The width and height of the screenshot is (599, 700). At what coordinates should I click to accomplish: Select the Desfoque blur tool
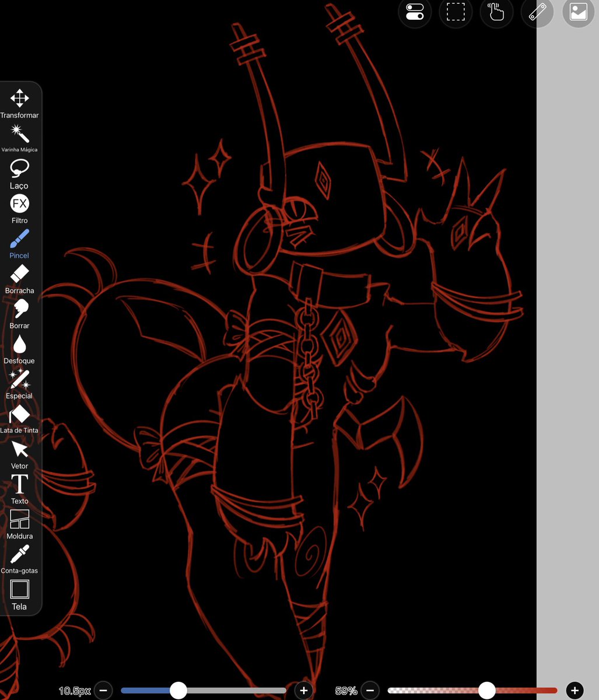click(19, 349)
